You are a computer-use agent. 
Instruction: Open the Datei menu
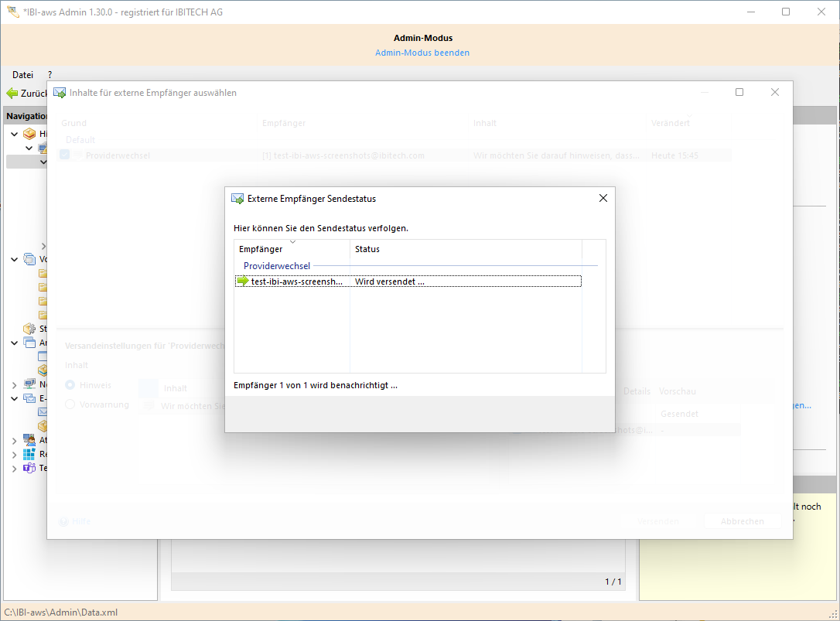pos(22,75)
